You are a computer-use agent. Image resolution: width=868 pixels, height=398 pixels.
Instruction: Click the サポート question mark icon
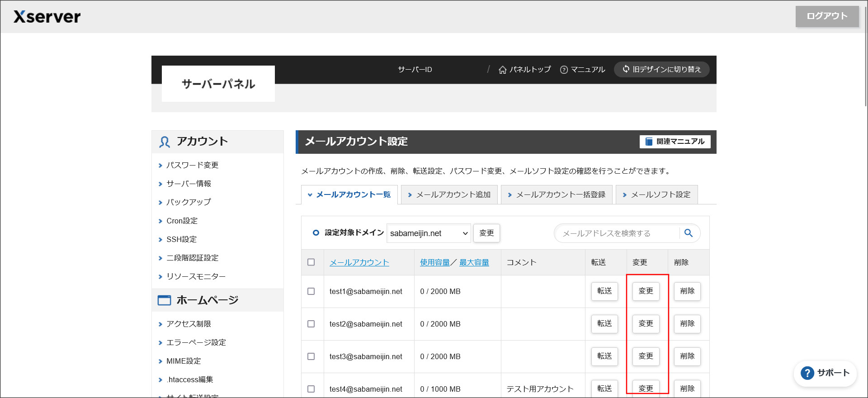(807, 373)
